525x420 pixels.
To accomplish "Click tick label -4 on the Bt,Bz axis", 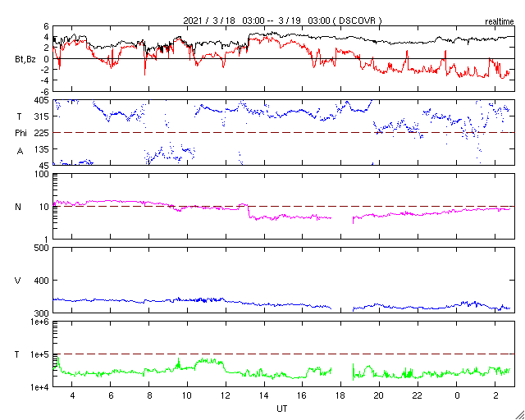I will click(44, 80).
